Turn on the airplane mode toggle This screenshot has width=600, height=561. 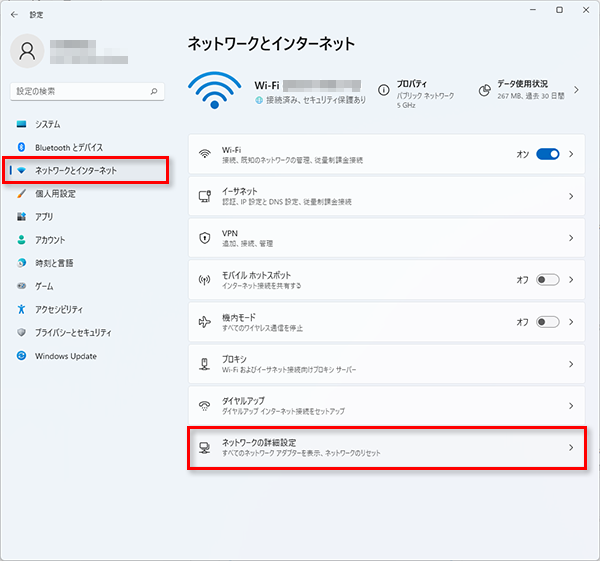coord(548,322)
